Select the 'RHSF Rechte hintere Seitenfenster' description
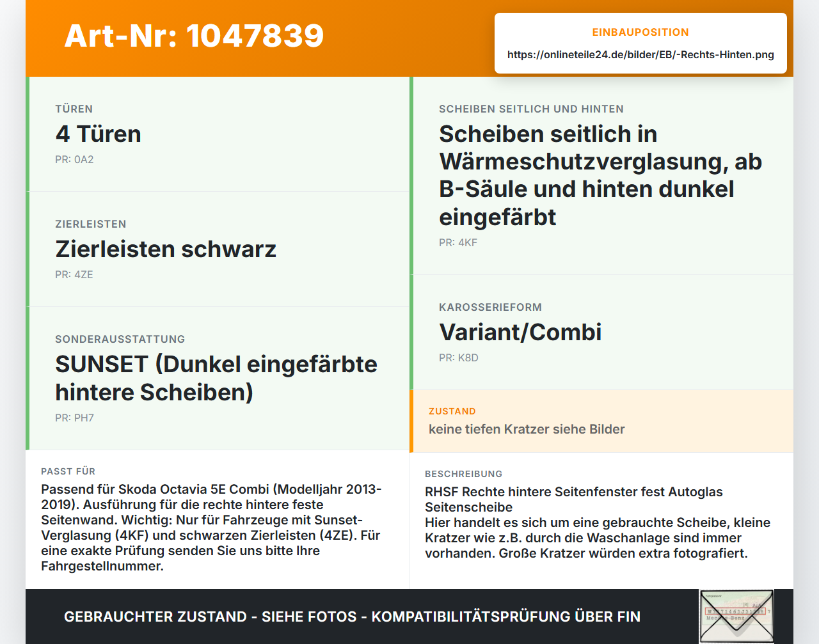Screen dimensions: 819x644 pos(598,522)
